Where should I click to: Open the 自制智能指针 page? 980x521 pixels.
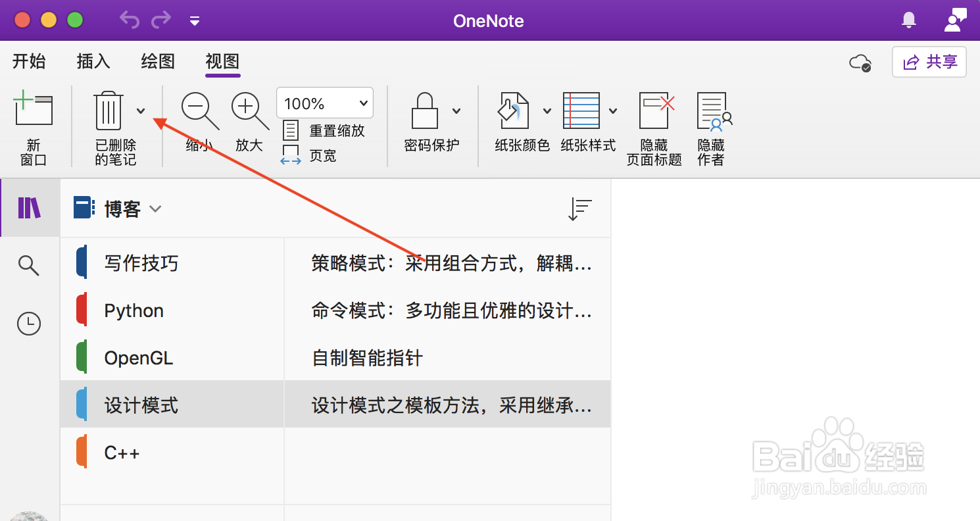(x=448, y=358)
